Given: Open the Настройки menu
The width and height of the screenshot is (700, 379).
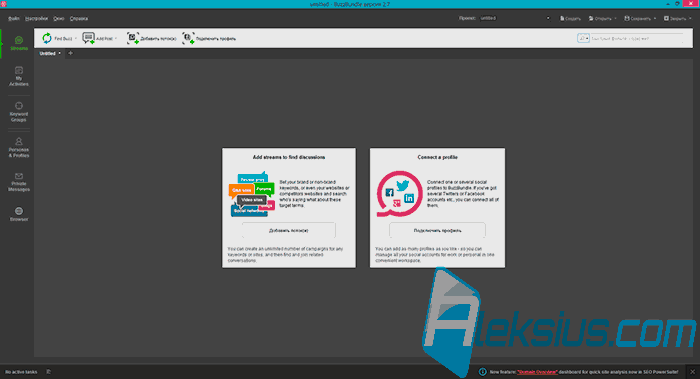Looking at the screenshot, I should coord(36,18).
